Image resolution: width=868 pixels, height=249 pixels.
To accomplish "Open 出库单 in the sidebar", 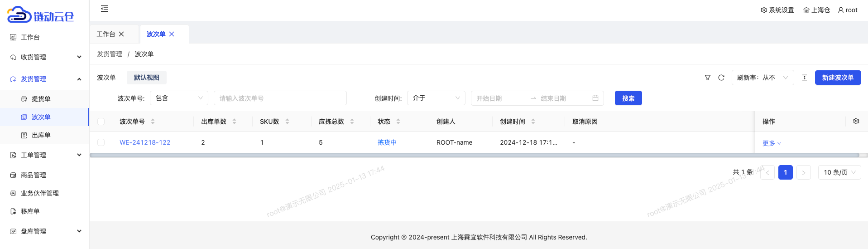I will tap(41, 135).
